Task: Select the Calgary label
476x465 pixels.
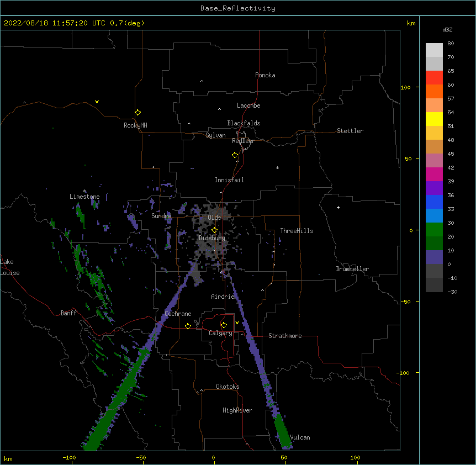Action: [x=220, y=333]
